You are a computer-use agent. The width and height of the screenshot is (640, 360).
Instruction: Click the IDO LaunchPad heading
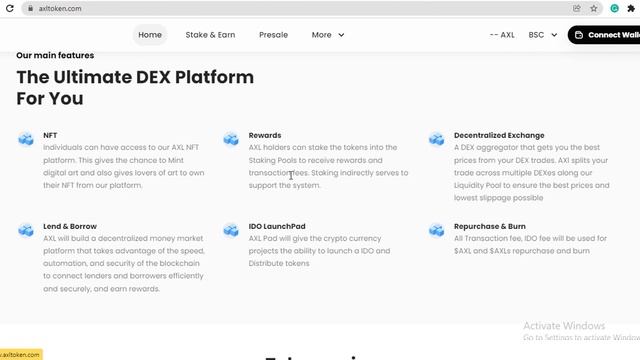point(277,226)
